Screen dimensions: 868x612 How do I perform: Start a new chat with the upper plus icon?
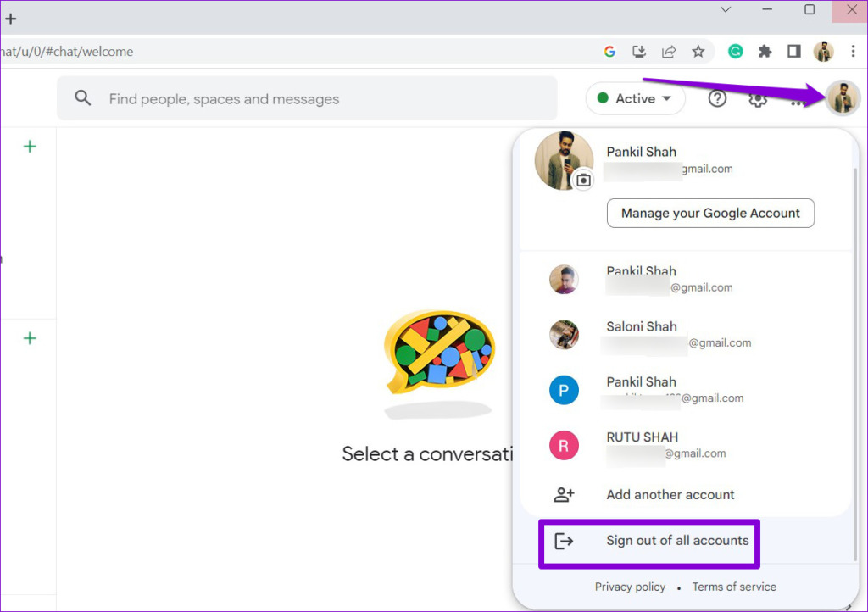coord(30,146)
